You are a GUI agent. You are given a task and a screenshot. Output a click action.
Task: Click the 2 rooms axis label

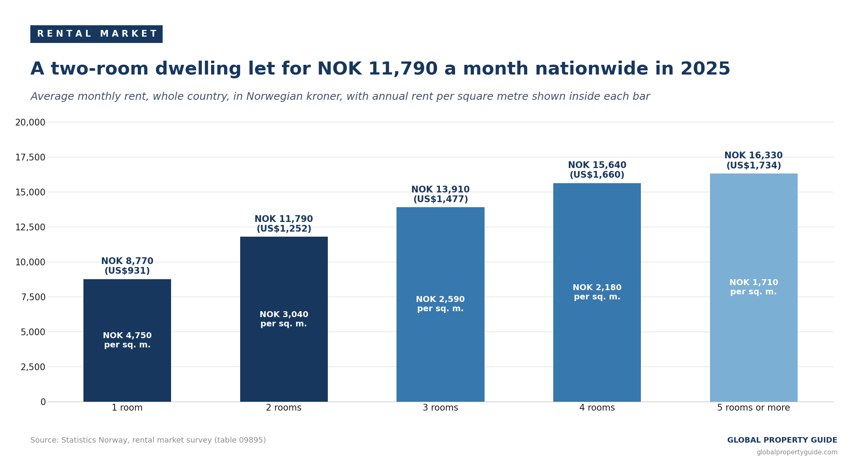coord(284,408)
